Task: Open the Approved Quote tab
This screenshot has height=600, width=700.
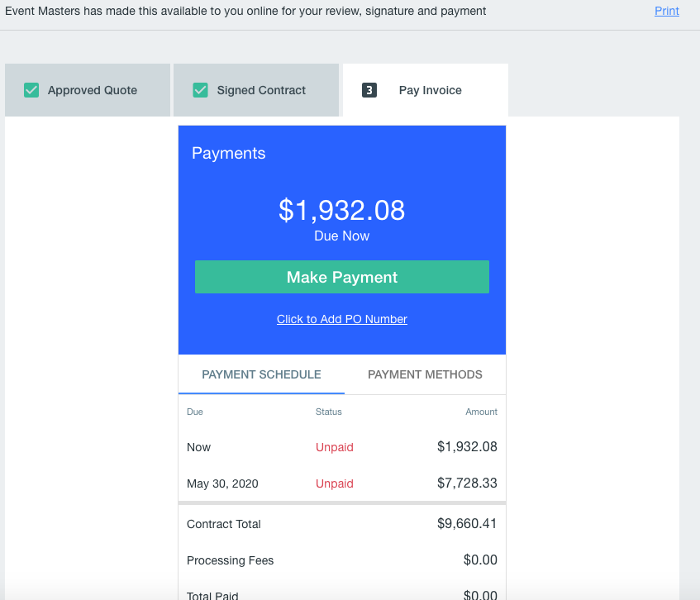Action: tap(88, 90)
